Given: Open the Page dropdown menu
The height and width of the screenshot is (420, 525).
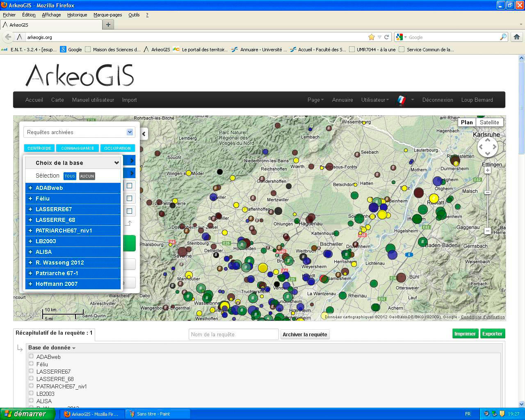Looking at the screenshot, I should click(315, 100).
